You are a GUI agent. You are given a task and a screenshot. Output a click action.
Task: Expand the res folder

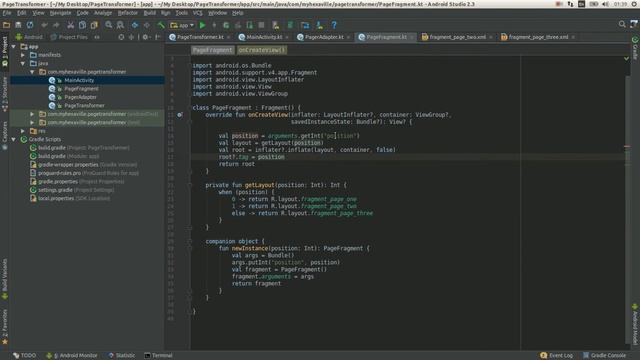point(23,131)
